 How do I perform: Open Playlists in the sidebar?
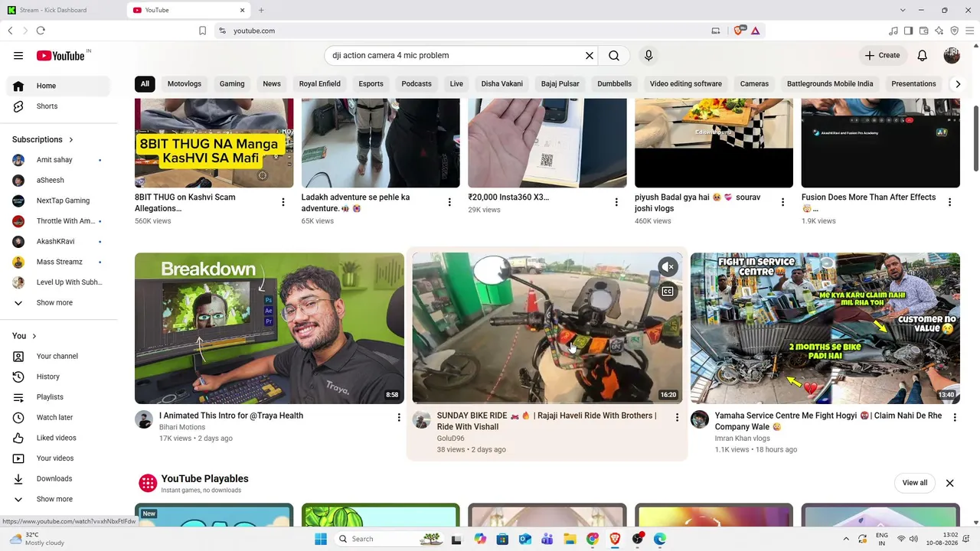pyautogui.click(x=58, y=397)
